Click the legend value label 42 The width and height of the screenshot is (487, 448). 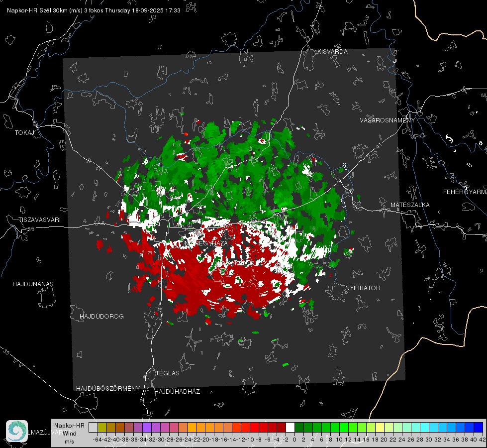(482, 440)
